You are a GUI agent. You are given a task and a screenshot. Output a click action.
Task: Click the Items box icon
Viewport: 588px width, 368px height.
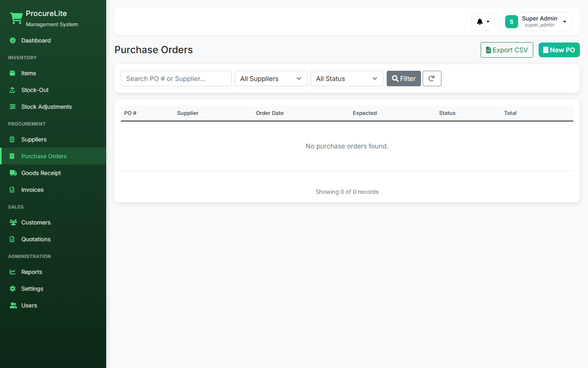tap(13, 73)
